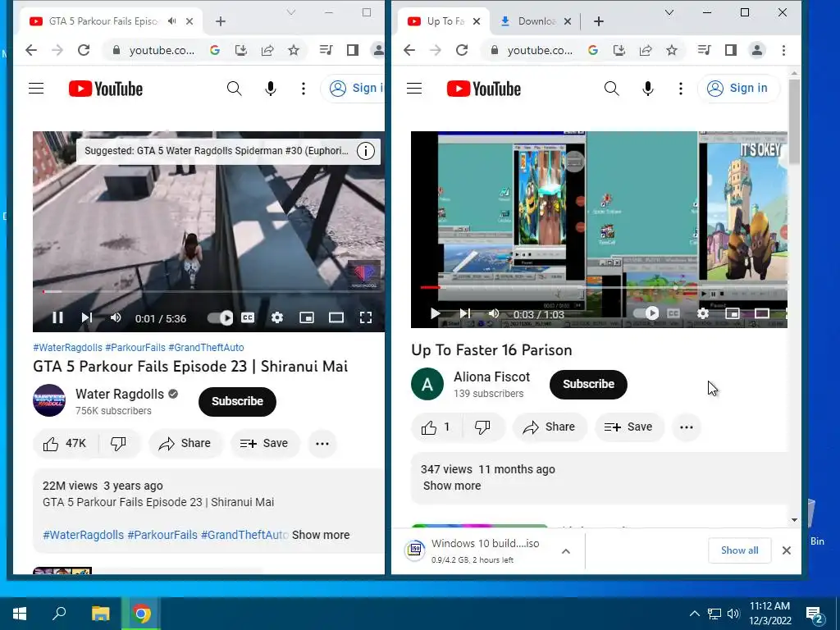Like the Up To Faster 16 Parison video
The height and width of the screenshot is (630, 840).
pos(436,427)
